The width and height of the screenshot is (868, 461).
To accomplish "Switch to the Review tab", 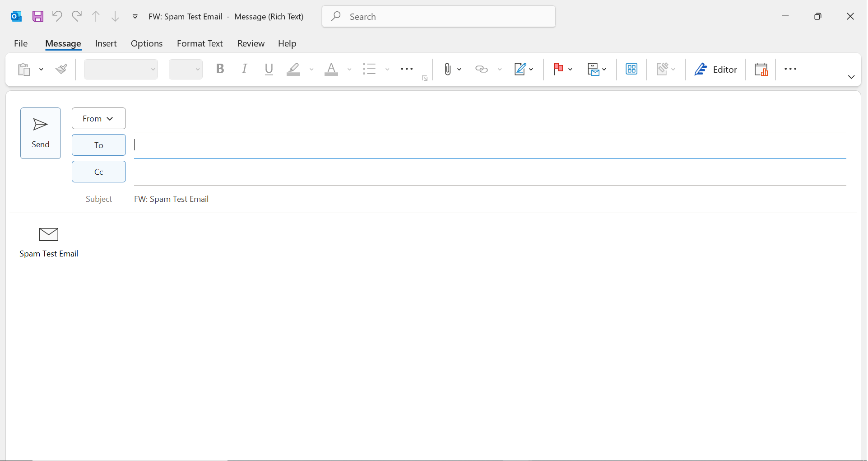I will click(251, 43).
